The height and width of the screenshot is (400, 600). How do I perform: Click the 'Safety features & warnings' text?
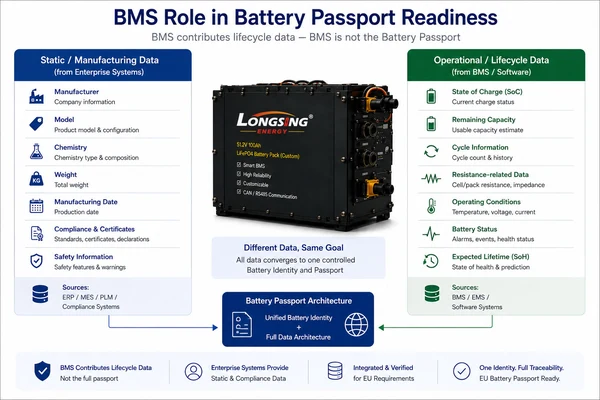click(90, 267)
